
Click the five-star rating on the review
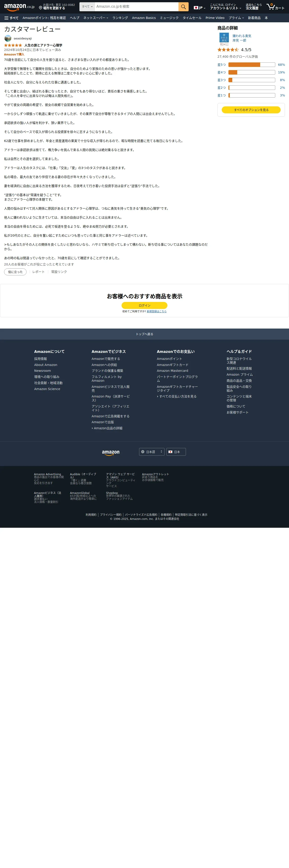(13, 45)
